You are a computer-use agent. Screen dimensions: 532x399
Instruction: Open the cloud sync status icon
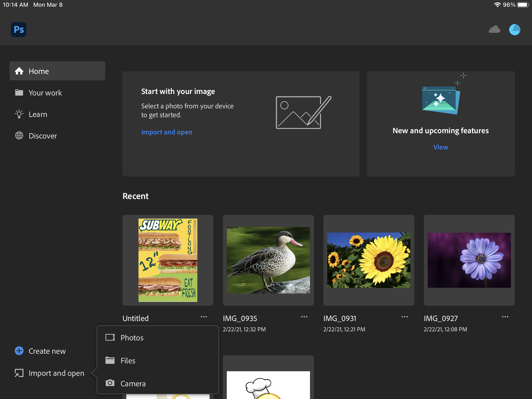494,30
